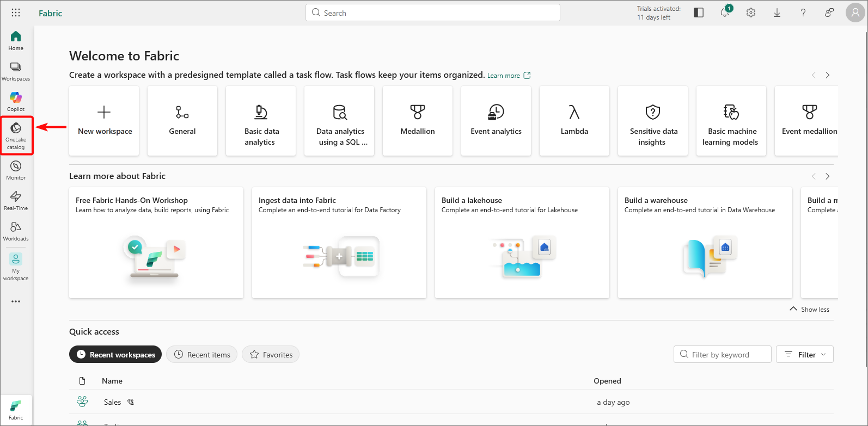Click the file type column header icon
The width and height of the screenshot is (868, 426).
[x=82, y=381]
